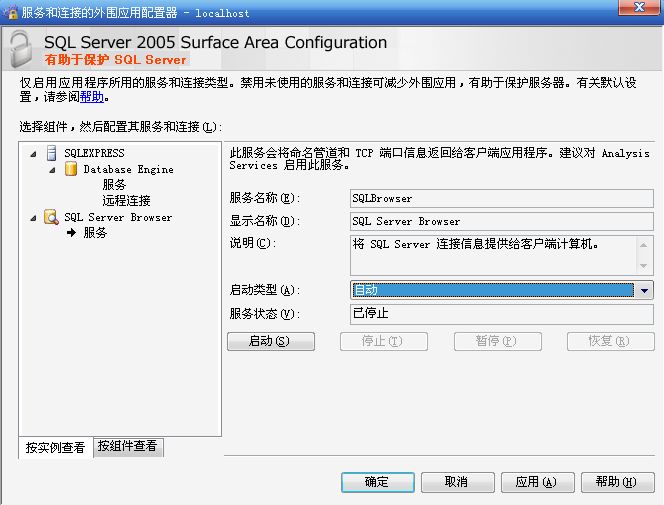Viewport: 664px width, 505px height.
Task: Collapse the SQLEXPRESS tree node
Action: pyautogui.click(x=33, y=153)
